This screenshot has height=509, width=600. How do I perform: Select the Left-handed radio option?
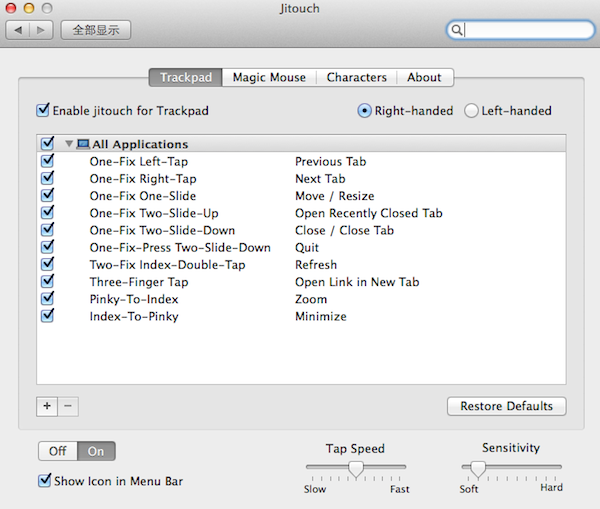coord(471,111)
